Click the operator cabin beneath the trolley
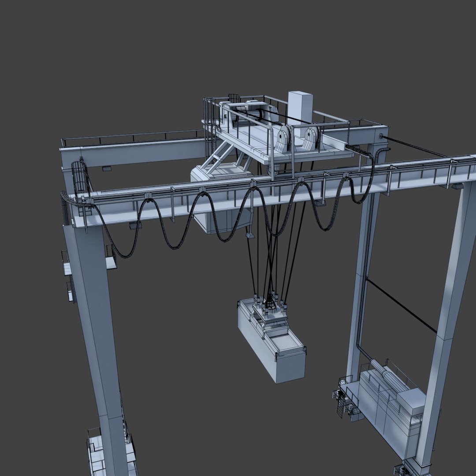The height and width of the screenshot is (476, 476). point(221,199)
